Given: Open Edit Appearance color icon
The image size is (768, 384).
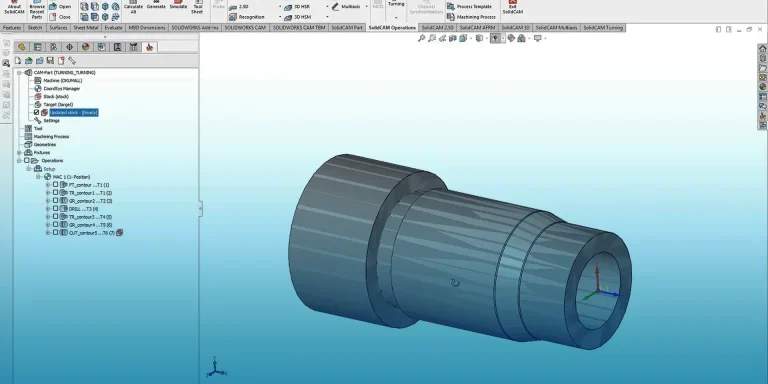Looking at the screenshot, I should tap(511, 38).
